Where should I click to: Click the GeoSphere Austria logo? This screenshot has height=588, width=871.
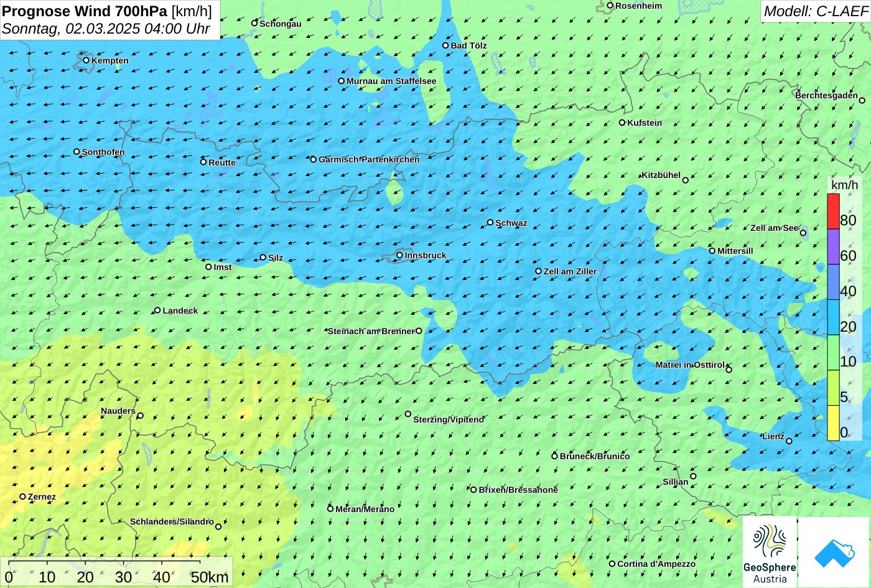770,553
